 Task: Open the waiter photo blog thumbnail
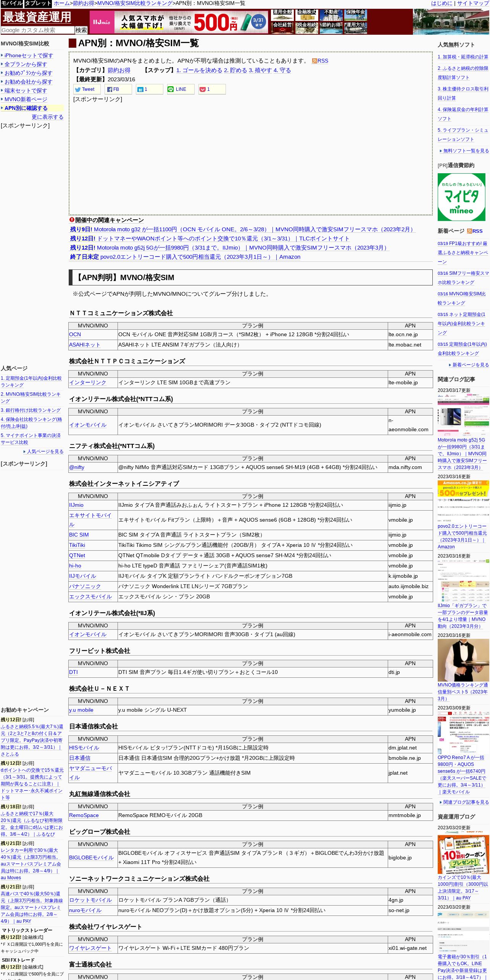point(463,660)
